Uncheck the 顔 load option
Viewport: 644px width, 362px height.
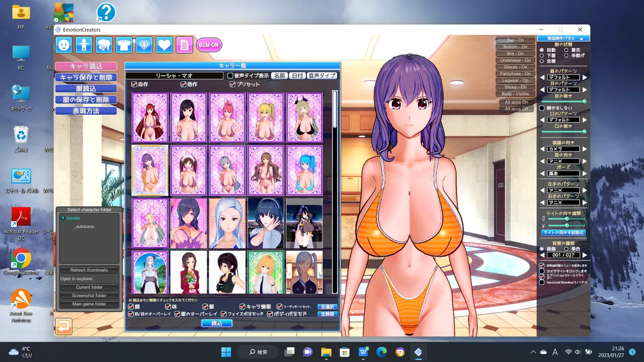point(131,307)
